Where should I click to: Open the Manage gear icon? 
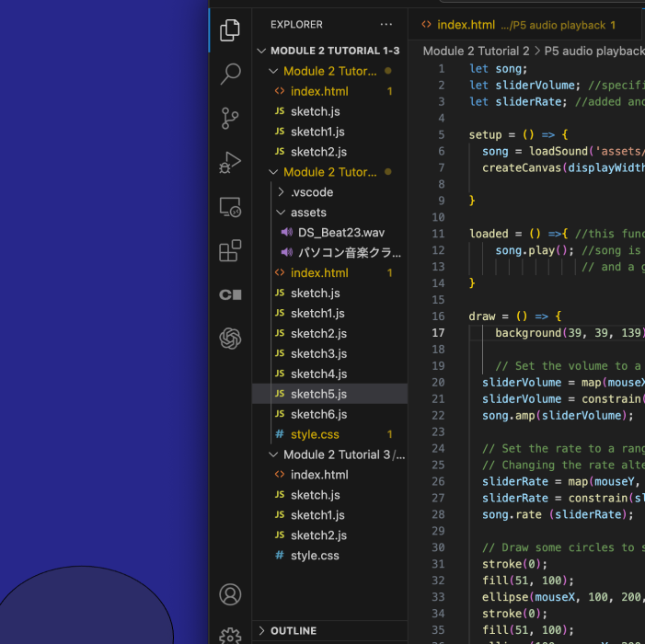click(x=230, y=637)
